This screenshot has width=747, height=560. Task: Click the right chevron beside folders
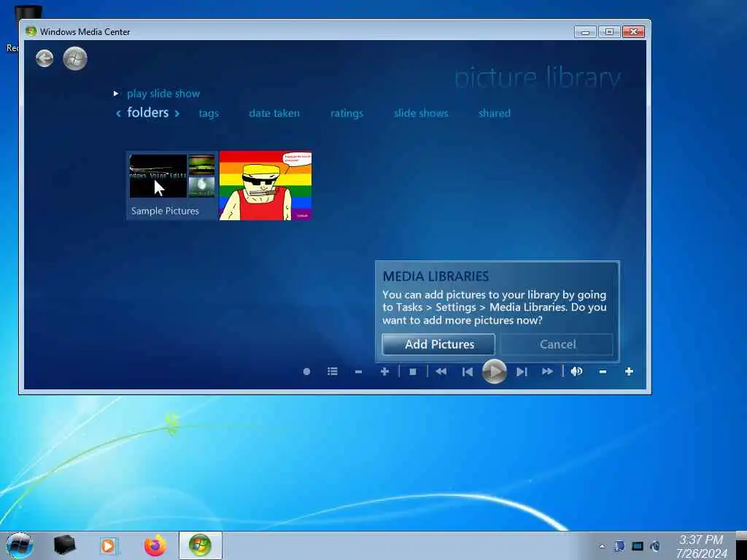[177, 113]
